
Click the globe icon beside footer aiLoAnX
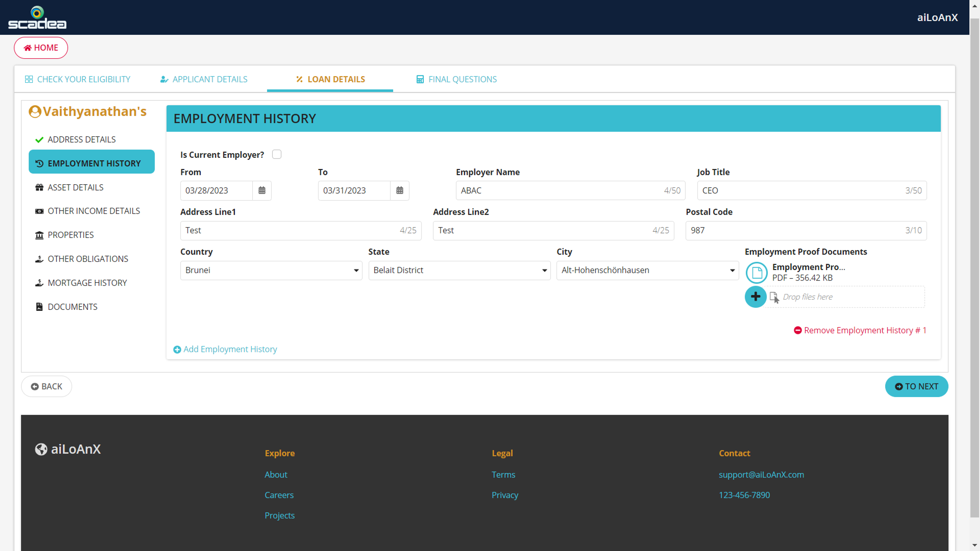click(41, 449)
